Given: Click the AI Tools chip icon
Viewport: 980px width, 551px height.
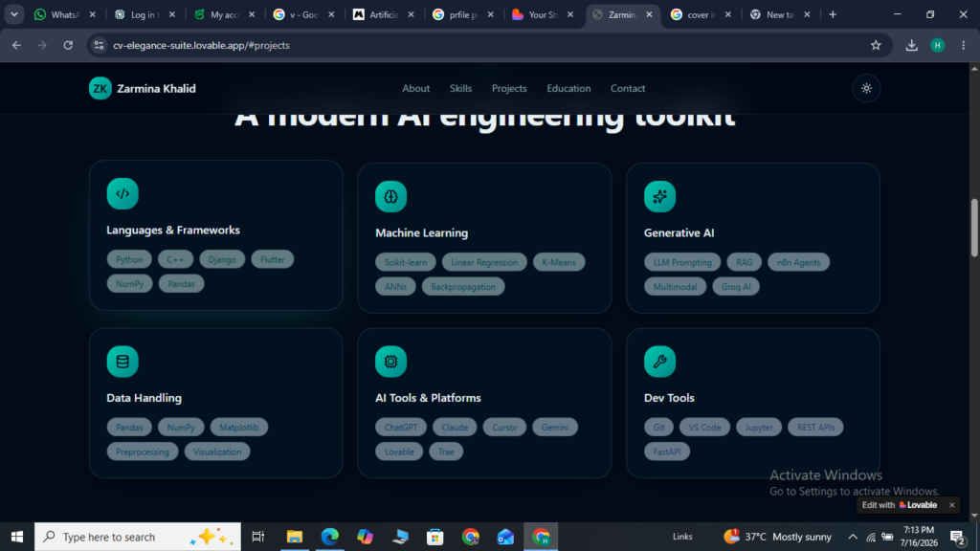Looking at the screenshot, I should 390,361.
